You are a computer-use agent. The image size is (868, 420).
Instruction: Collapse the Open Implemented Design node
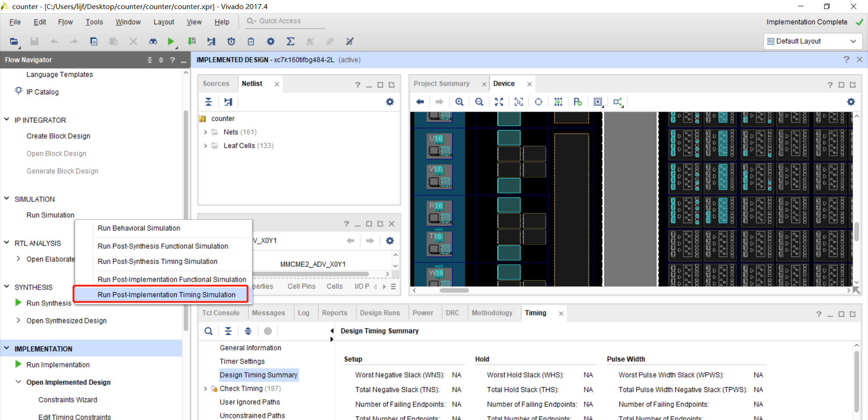(x=19, y=382)
